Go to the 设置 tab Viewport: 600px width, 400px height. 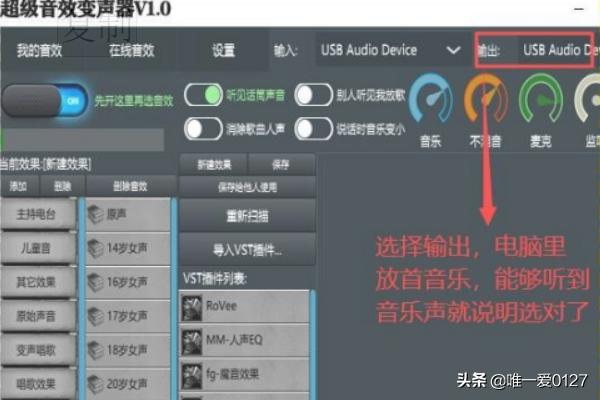tap(223, 50)
